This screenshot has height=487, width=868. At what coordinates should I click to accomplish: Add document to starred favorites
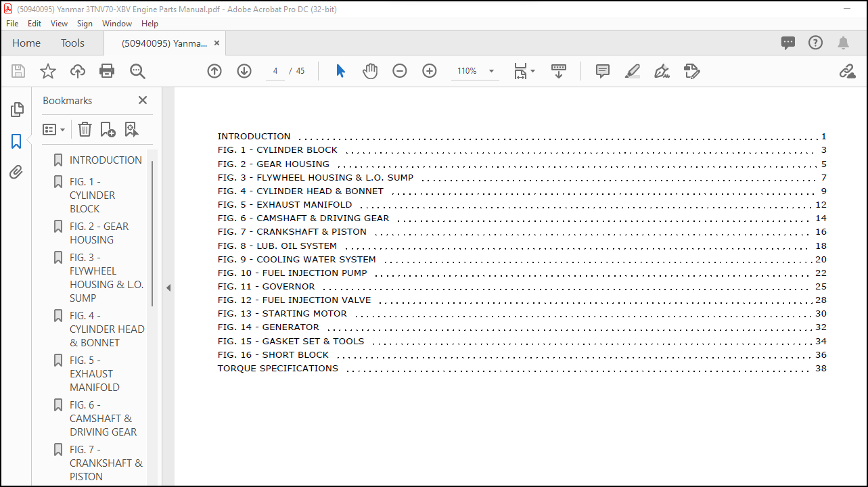pos(48,71)
